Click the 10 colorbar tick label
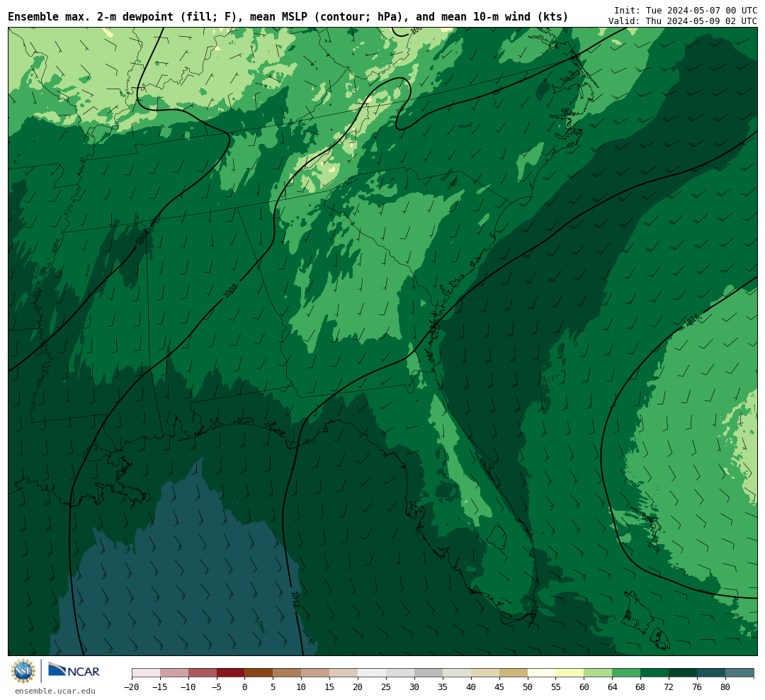Viewport: 765px width, 700px height. click(302, 687)
